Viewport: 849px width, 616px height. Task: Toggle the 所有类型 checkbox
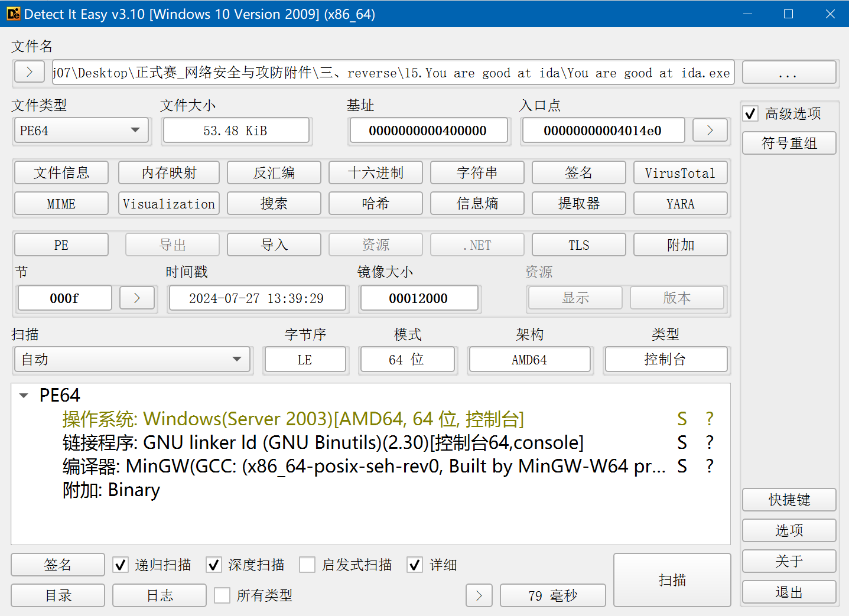[x=222, y=595]
